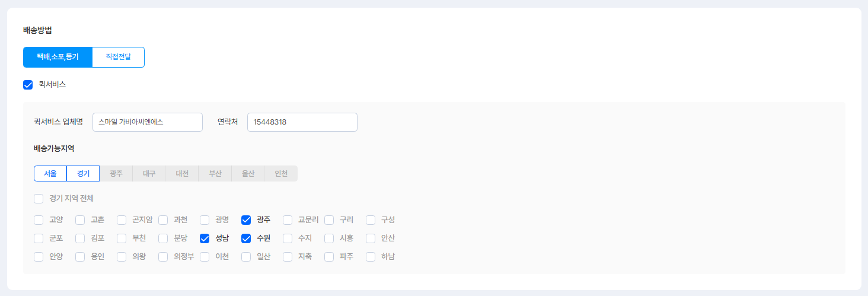868x296 pixels.
Task: Enable the 고양 area checkbox
Action: click(39, 220)
